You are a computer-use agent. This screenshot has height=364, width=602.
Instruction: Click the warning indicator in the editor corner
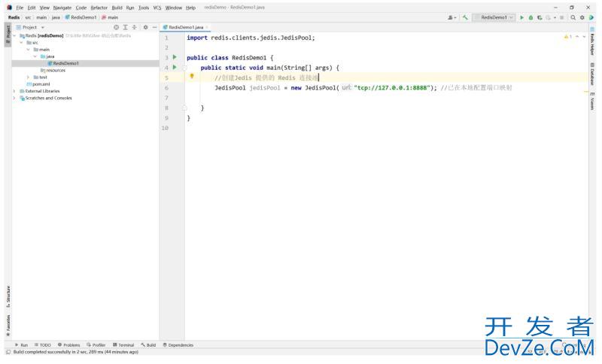[x=568, y=37]
